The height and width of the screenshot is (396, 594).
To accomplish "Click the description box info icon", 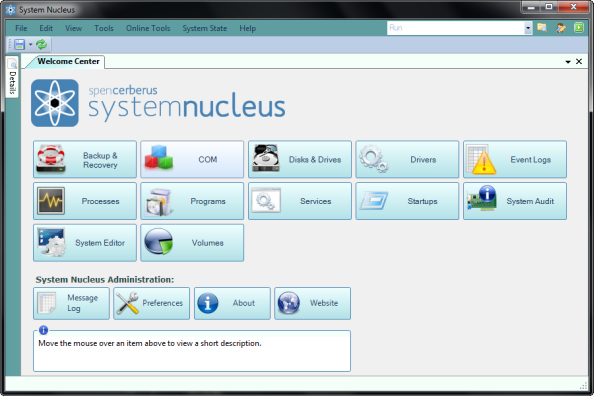I will click(44, 330).
